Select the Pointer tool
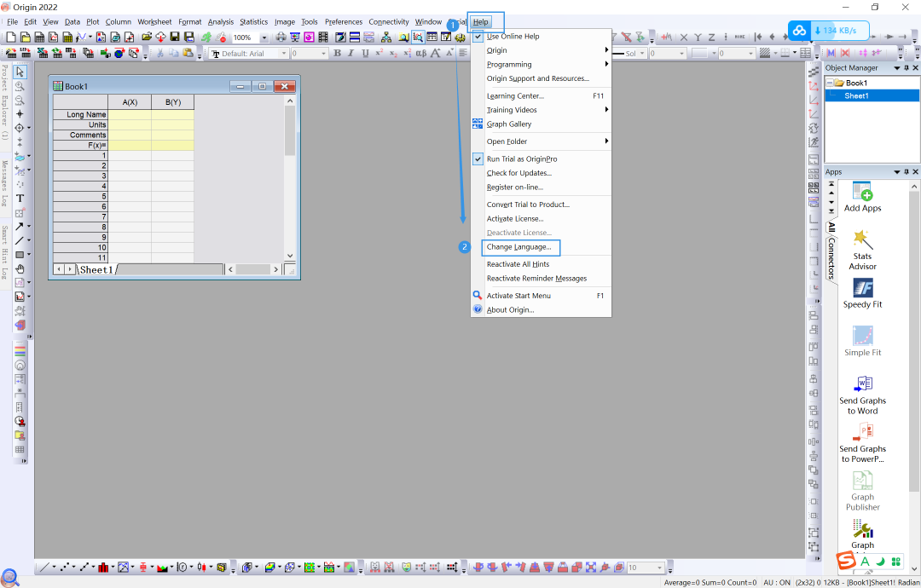Viewport: 921px width, 588px height. [x=20, y=72]
